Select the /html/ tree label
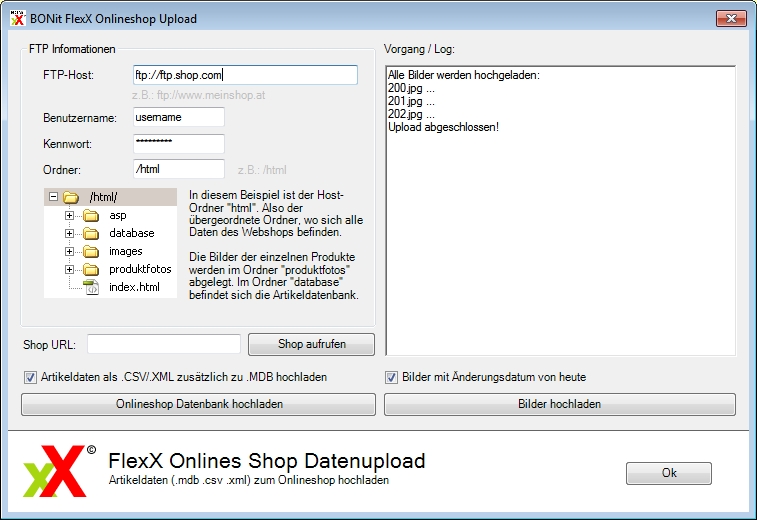 (103, 197)
